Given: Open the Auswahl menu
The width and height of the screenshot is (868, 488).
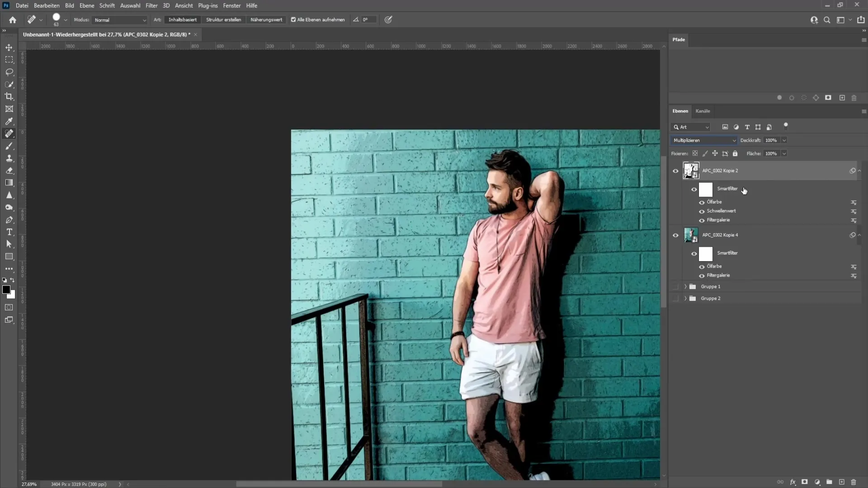Looking at the screenshot, I should tap(130, 5).
